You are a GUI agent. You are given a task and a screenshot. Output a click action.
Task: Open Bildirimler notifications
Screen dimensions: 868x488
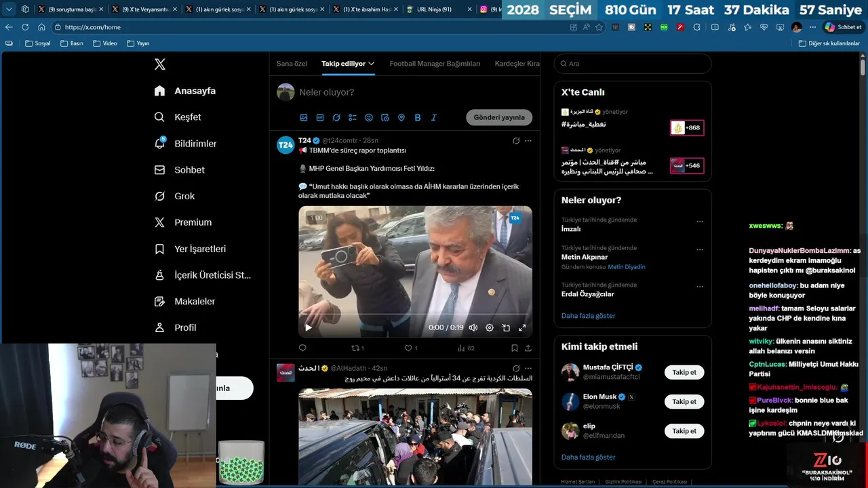186,144
